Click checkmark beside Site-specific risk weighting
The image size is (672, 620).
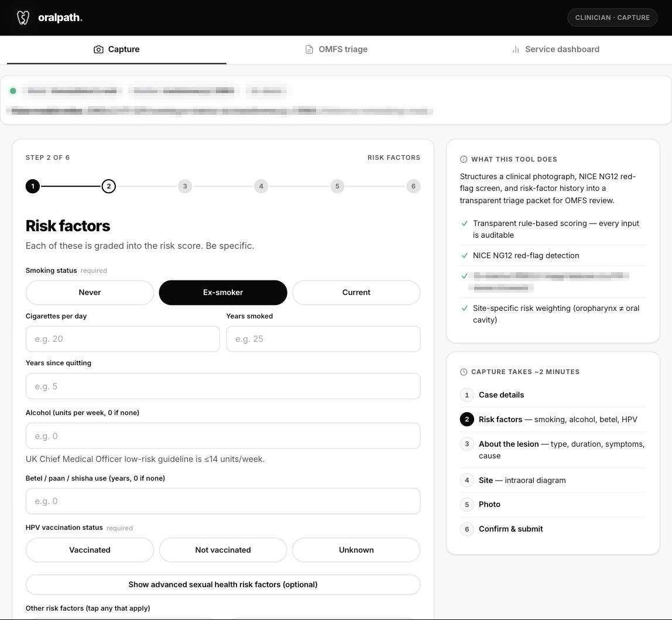[x=465, y=309]
